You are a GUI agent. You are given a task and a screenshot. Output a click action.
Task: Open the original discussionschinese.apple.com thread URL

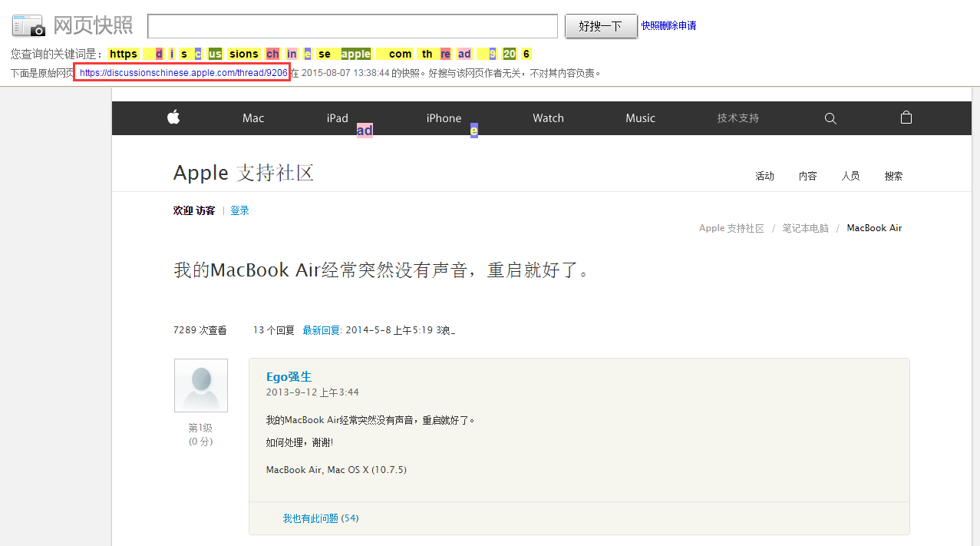tap(183, 73)
